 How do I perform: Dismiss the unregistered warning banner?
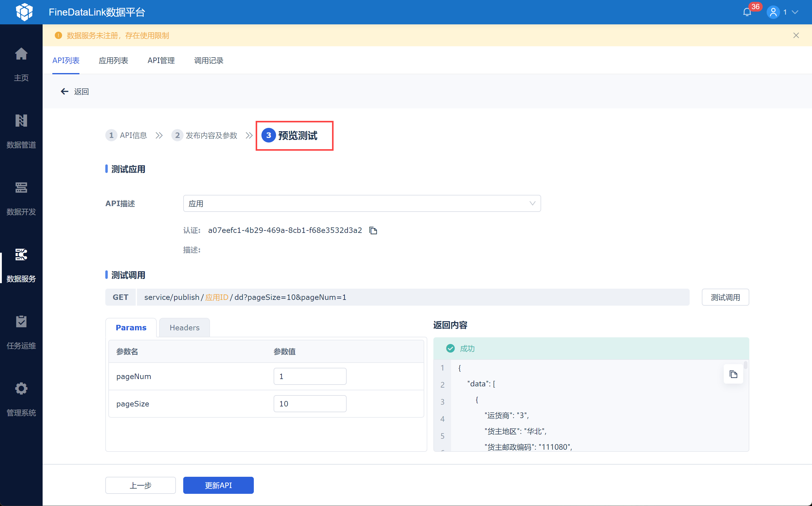[x=796, y=36]
